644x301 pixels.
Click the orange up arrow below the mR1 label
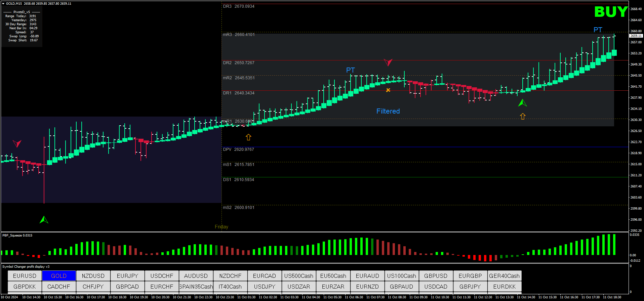click(x=248, y=137)
